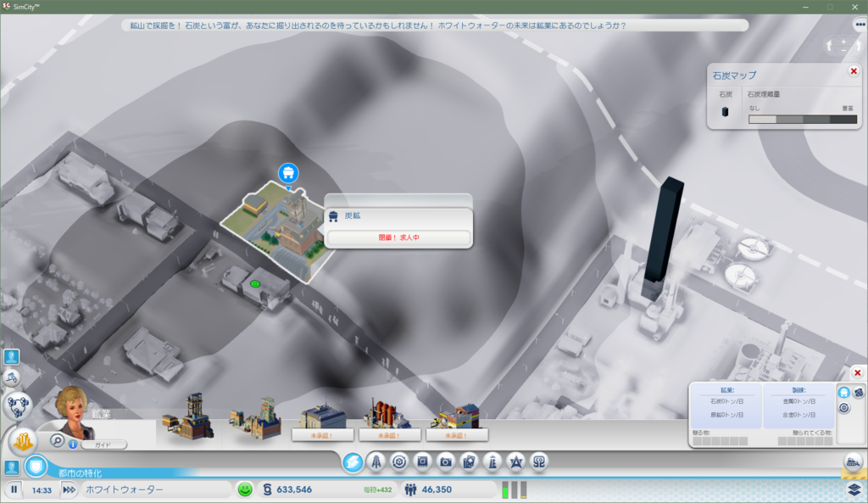This screenshot has width=868, height=503.
Task: Open the region connections circles icon
Action: click(17, 405)
